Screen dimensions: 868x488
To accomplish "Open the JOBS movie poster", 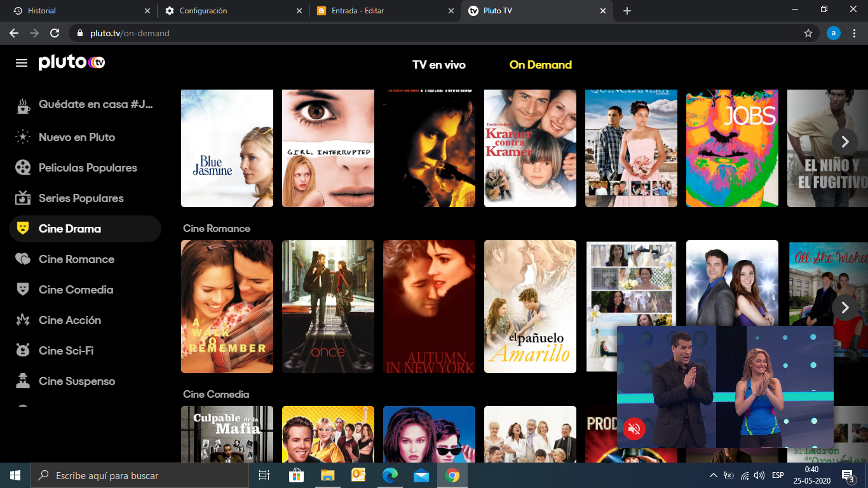I will (x=732, y=148).
